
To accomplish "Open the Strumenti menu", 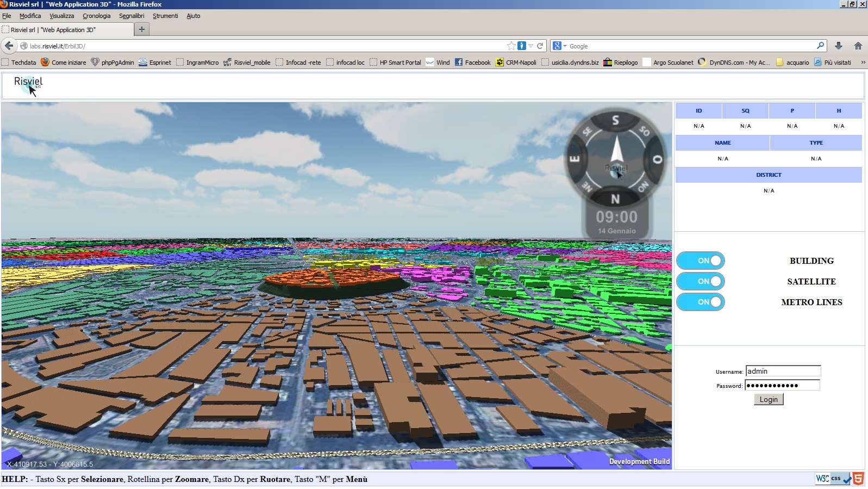I will (x=165, y=16).
